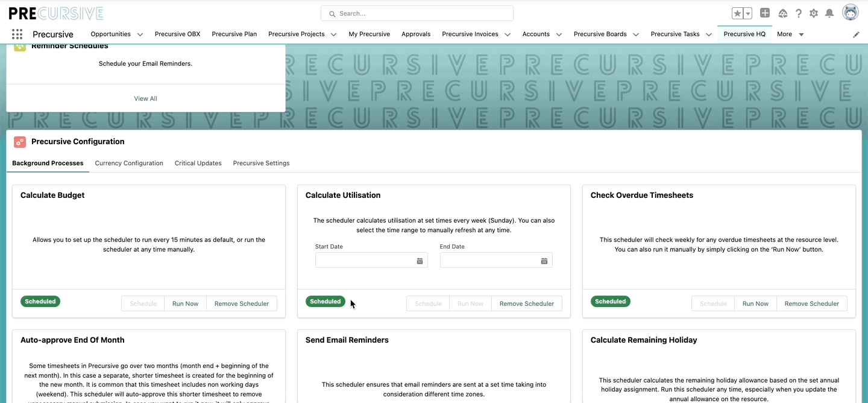Click the End Date input field
The width and height of the screenshot is (868, 403).
point(496,260)
